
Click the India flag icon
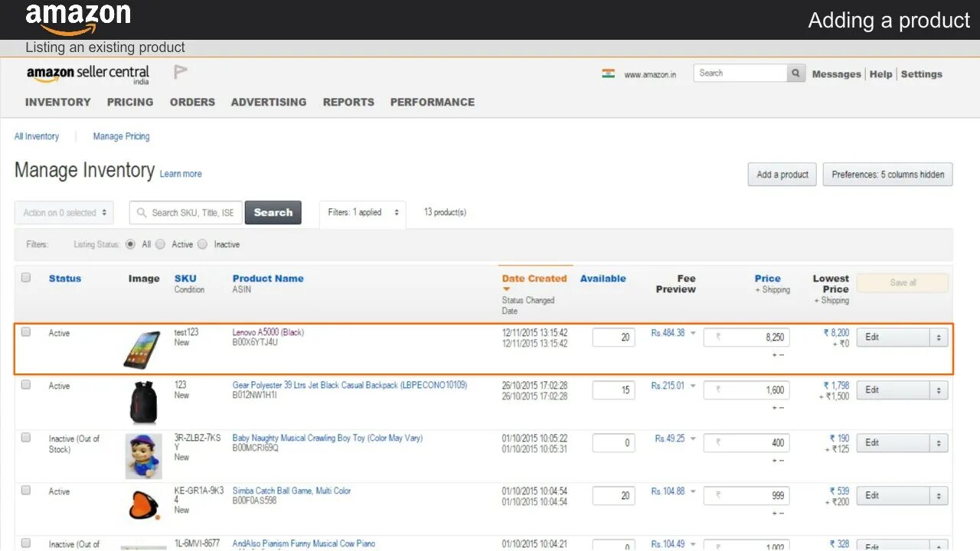[608, 74]
